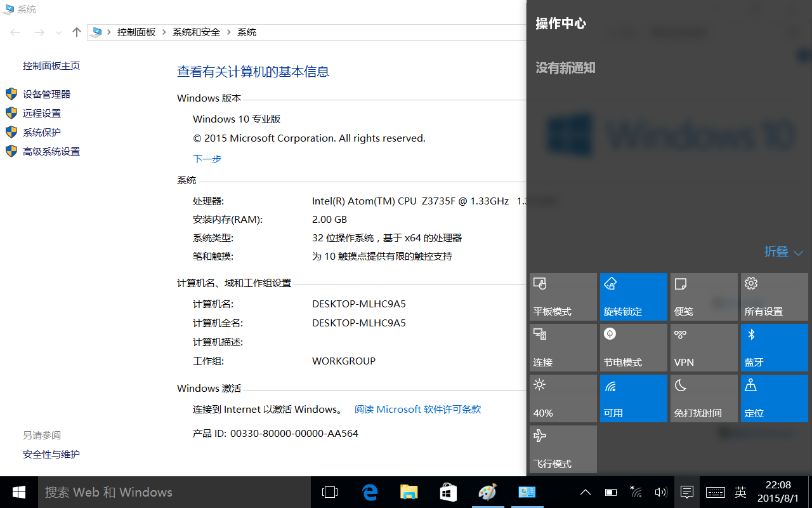
Task: Change brightness using the 40% tile
Action: coord(563,398)
